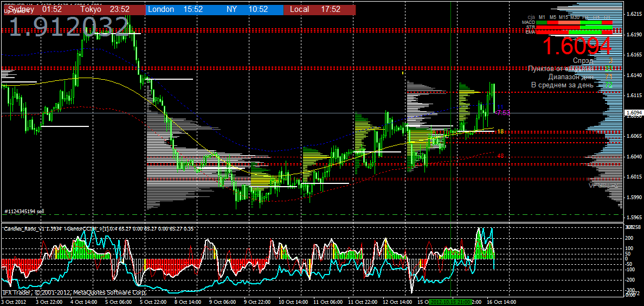Click the large red 1.6094 price display
This screenshot has width=644, height=306.
click(577, 46)
